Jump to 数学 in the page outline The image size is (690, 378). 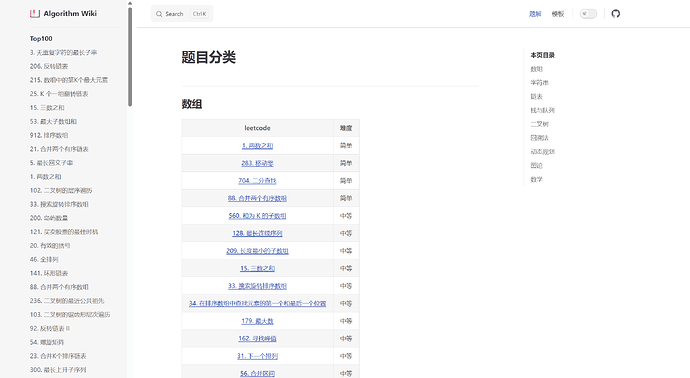[x=536, y=179]
